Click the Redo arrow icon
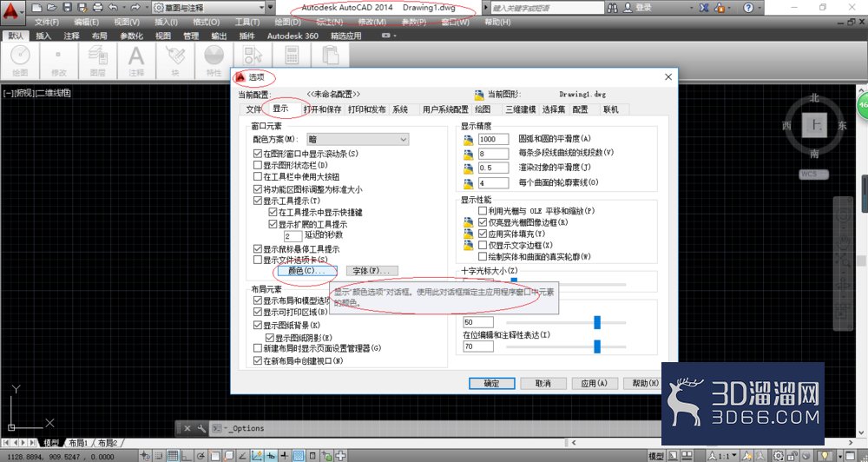Screen dimensions: 868x462 click(x=135, y=8)
